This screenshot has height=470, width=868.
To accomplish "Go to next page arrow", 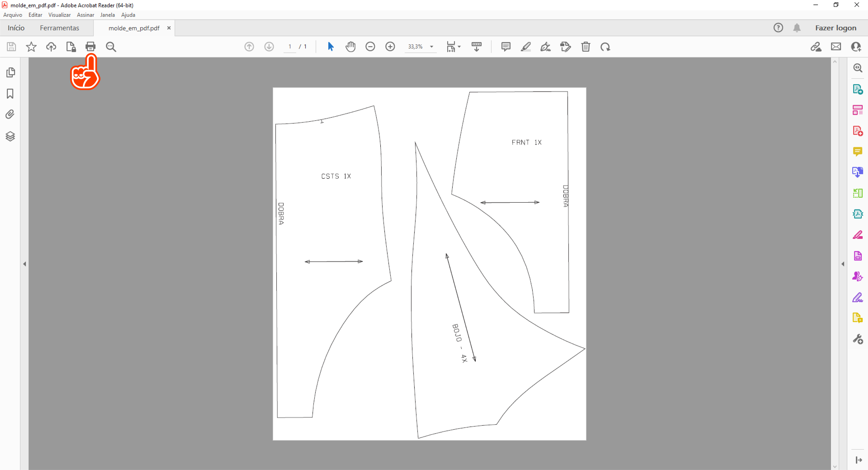I will [x=269, y=47].
